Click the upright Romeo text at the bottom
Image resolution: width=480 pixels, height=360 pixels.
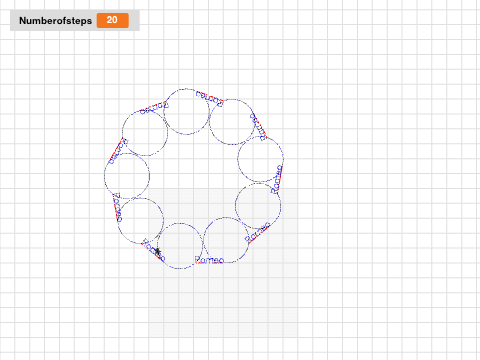coord(209,260)
